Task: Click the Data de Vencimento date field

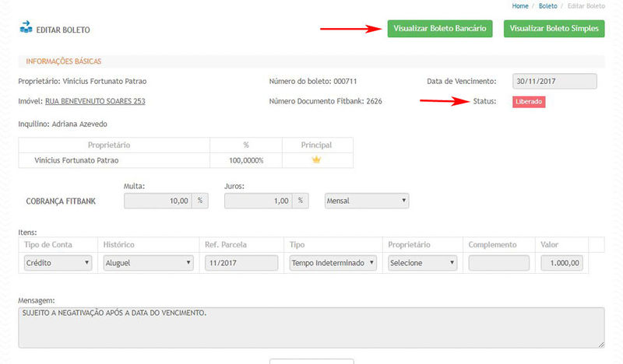Action: [x=554, y=82]
